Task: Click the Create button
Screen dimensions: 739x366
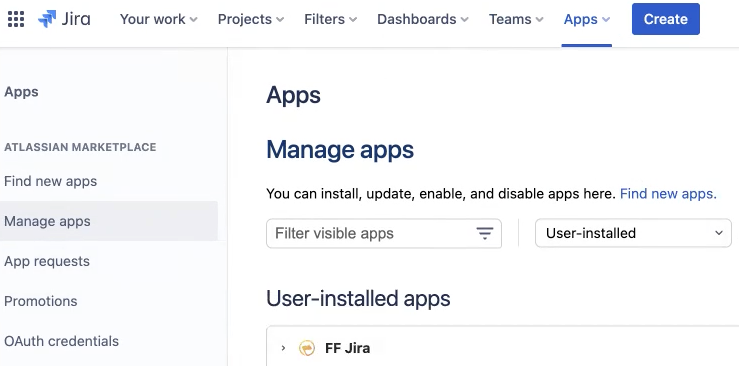Action: pyautogui.click(x=665, y=19)
